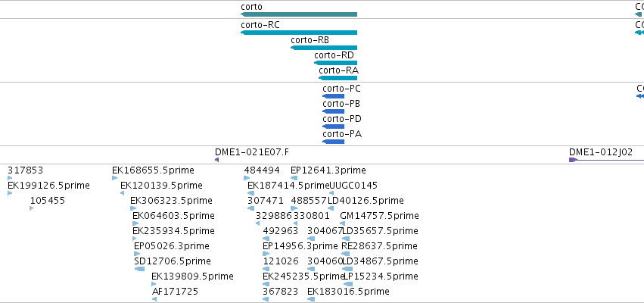Select the LP15234.5prime feature glyph
Image resolution: width=644 pixels, height=303 pixels.
coord(347,285)
